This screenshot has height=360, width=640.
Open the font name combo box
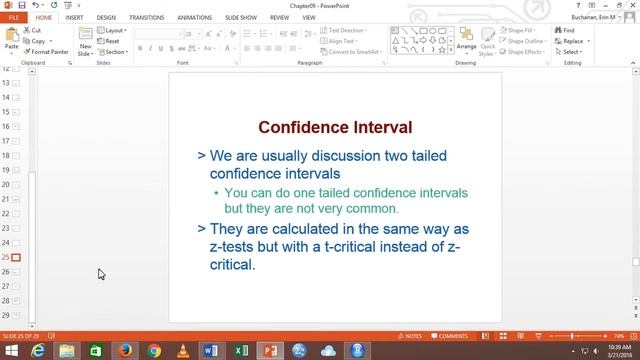(159, 34)
